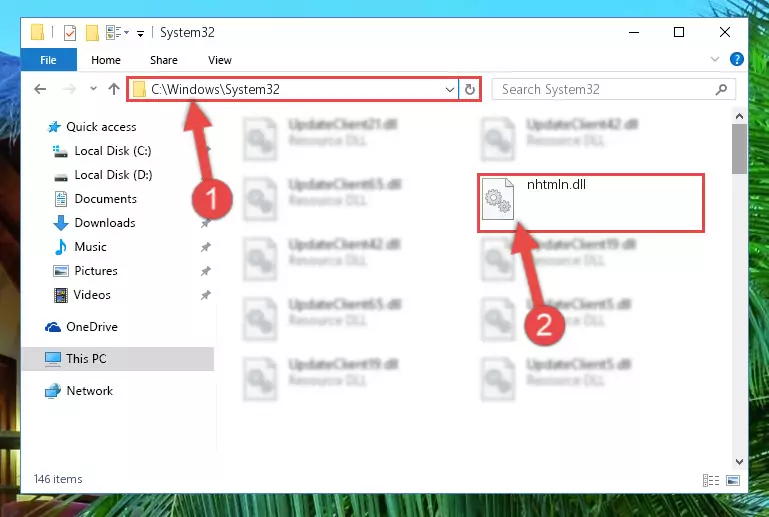Open Documents in the sidebar

(x=105, y=199)
